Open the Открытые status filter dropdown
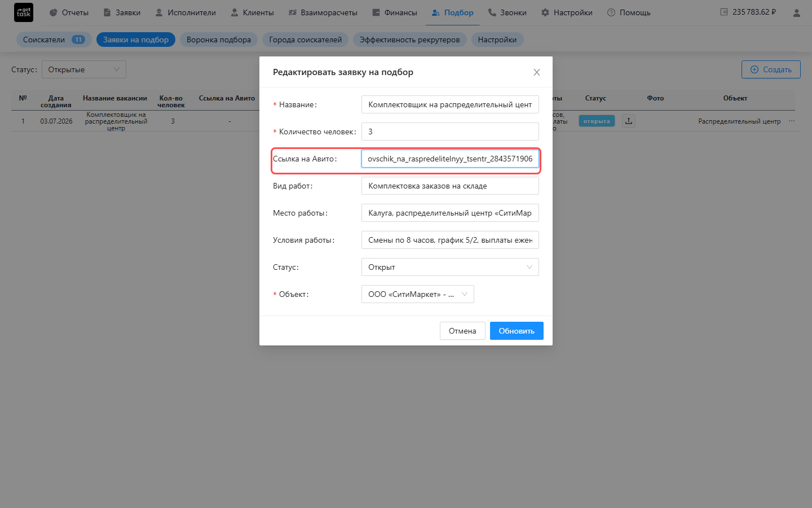Image resolution: width=812 pixels, height=508 pixels. 84,69
